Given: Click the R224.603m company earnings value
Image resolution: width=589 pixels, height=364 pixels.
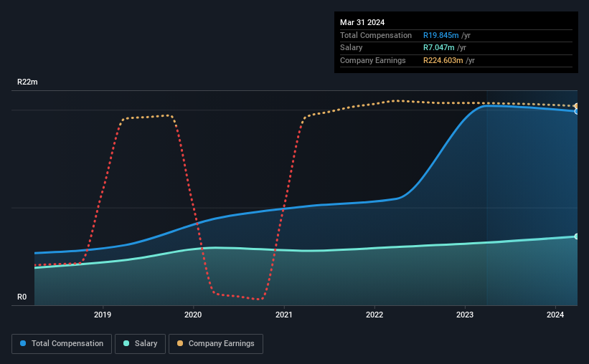Looking at the screenshot, I should pos(443,60).
